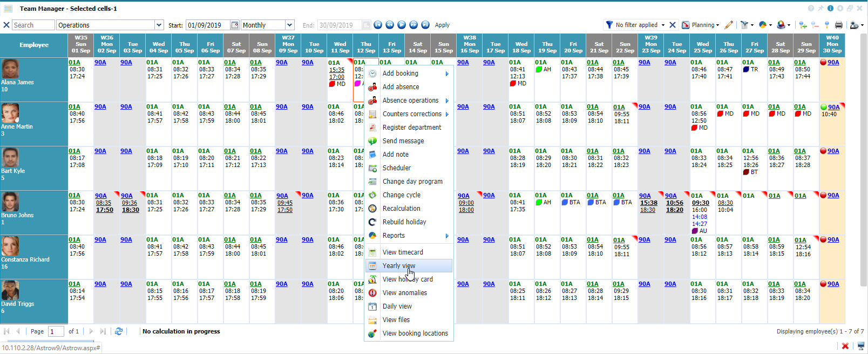
Task: Select Yearly view from the context menu
Action: 399,265
